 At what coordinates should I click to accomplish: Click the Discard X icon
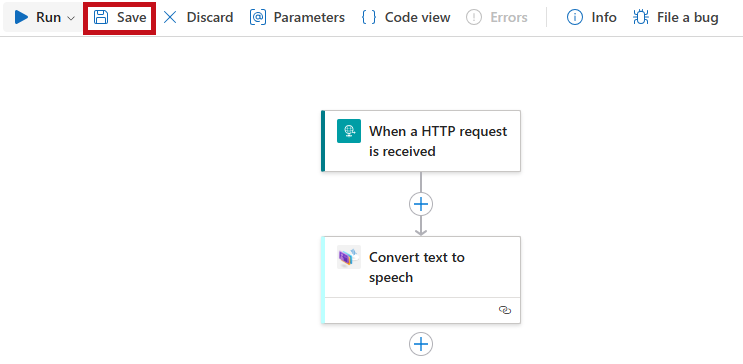click(x=170, y=18)
